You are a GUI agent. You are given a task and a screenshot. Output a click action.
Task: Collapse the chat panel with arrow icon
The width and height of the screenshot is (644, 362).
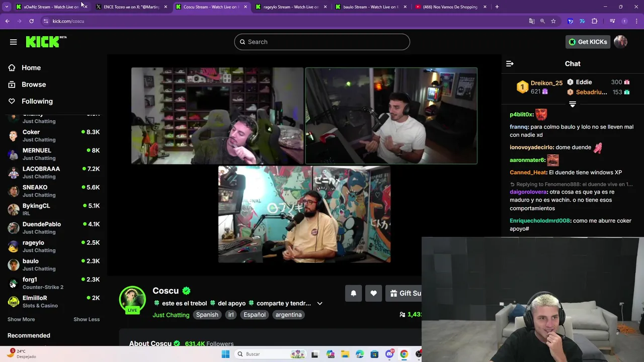coord(510,63)
